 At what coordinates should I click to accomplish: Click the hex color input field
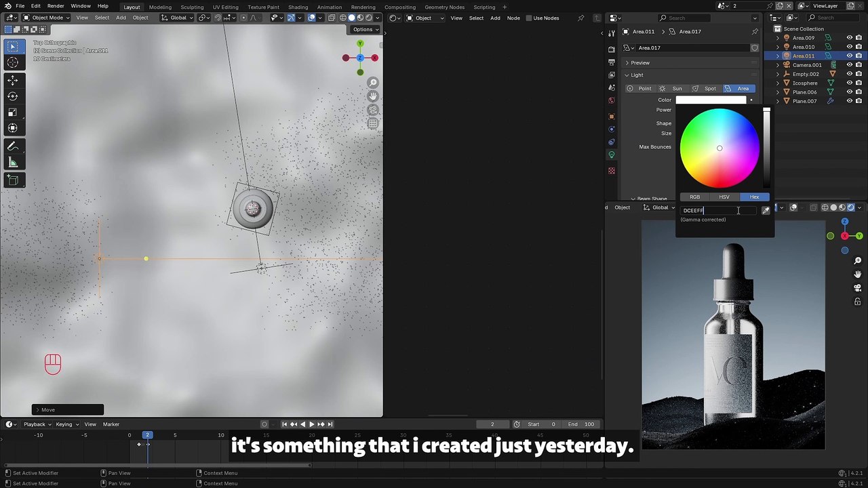tap(719, 210)
